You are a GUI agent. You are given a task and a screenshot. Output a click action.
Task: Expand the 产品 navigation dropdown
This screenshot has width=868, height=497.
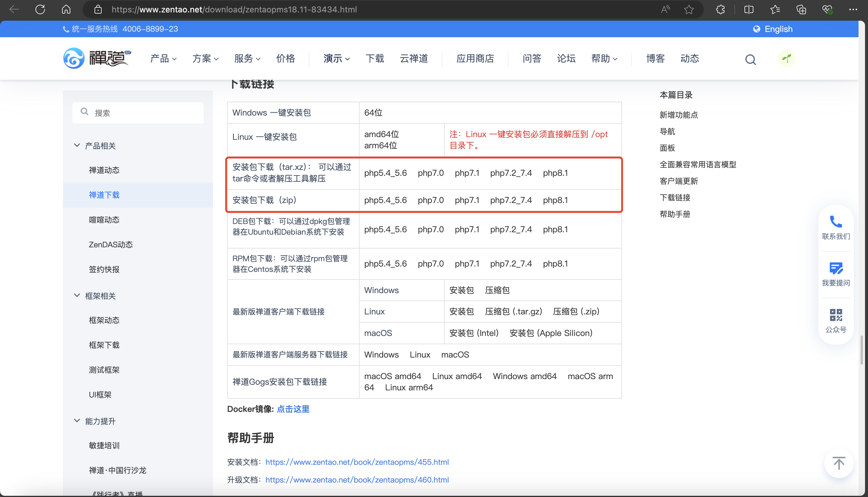(163, 59)
